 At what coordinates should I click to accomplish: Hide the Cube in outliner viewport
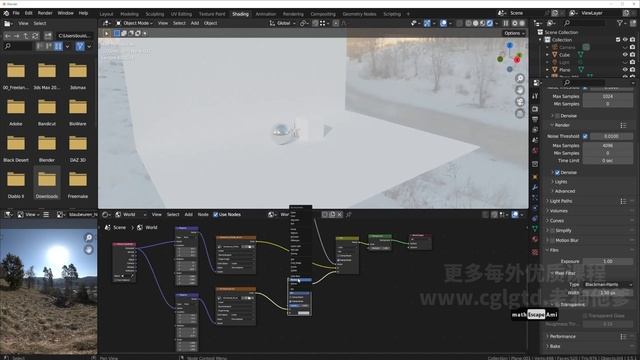coord(625,55)
